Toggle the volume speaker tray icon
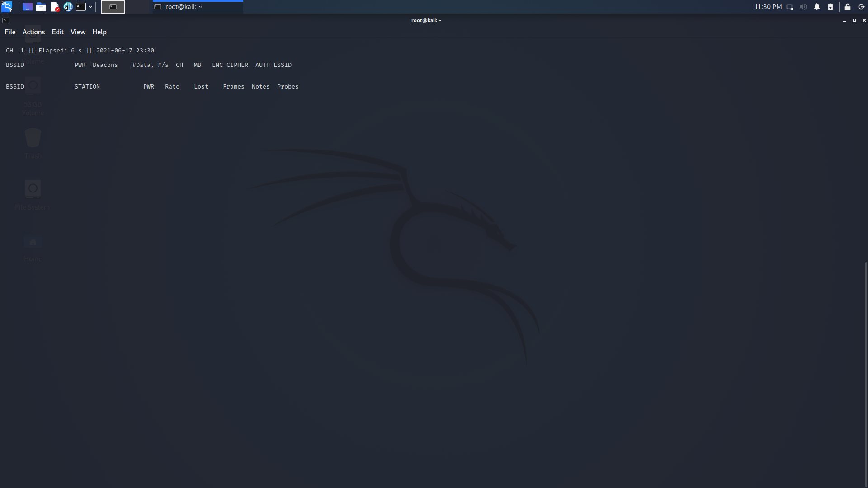Image resolution: width=868 pixels, height=488 pixels. pyautogui.click(x=803, y=7)
